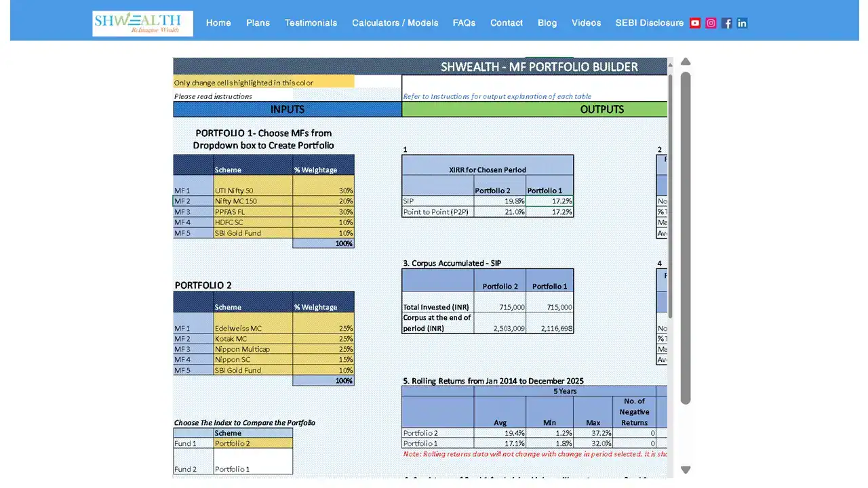
Task: Click the vertical scrollbar thumb
Action: [686, 238]
